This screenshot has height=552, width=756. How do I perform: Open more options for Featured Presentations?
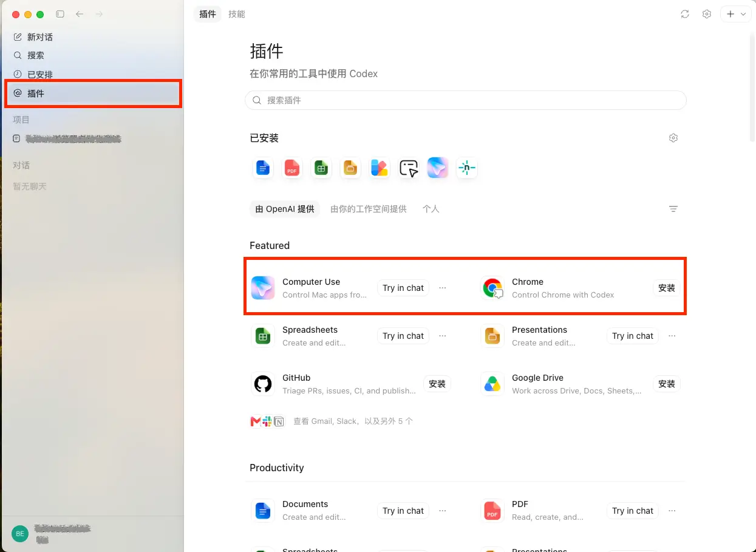[x=672, y=336]
